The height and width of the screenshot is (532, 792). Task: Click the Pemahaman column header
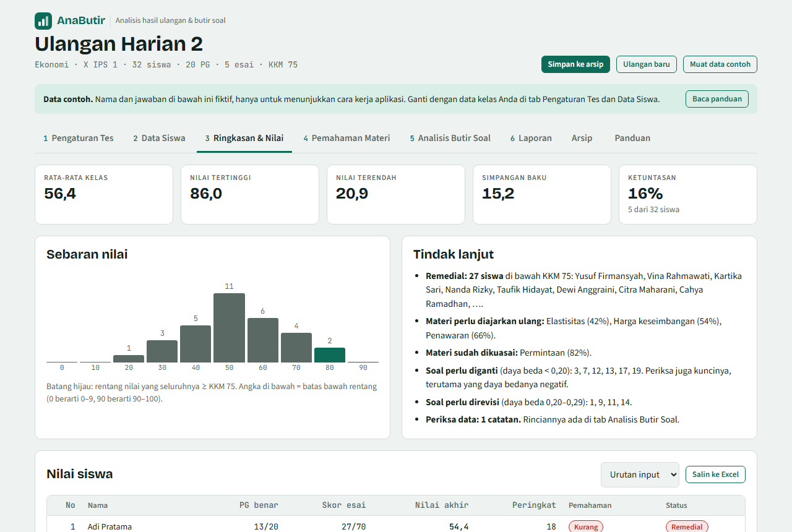tap(590, 505)
